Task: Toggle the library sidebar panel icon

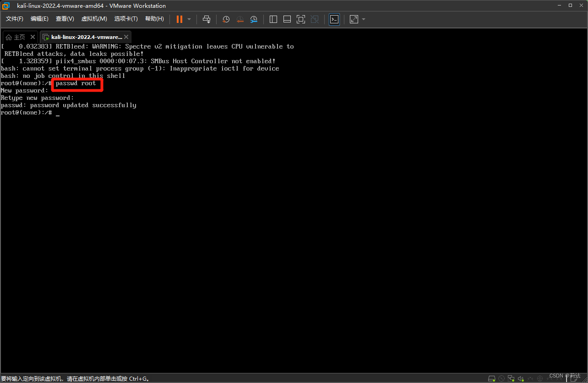Action: pyautogui.click(x=273, y=19)
